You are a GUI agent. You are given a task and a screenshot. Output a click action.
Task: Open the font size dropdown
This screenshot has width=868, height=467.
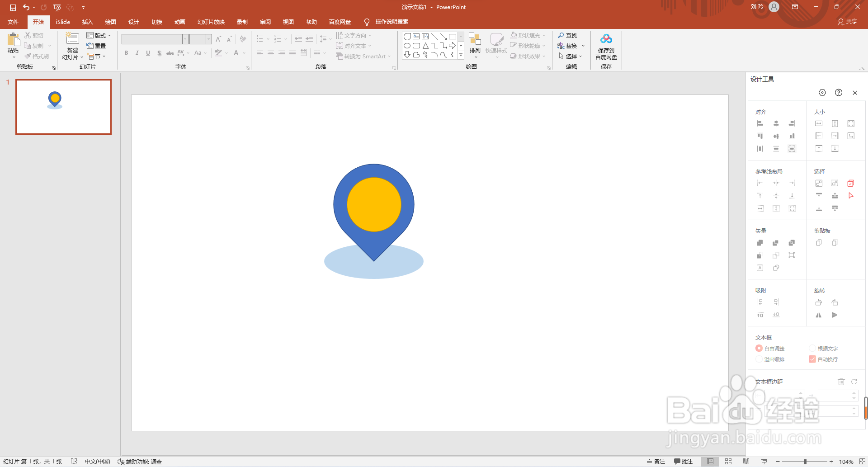point(208,39)
